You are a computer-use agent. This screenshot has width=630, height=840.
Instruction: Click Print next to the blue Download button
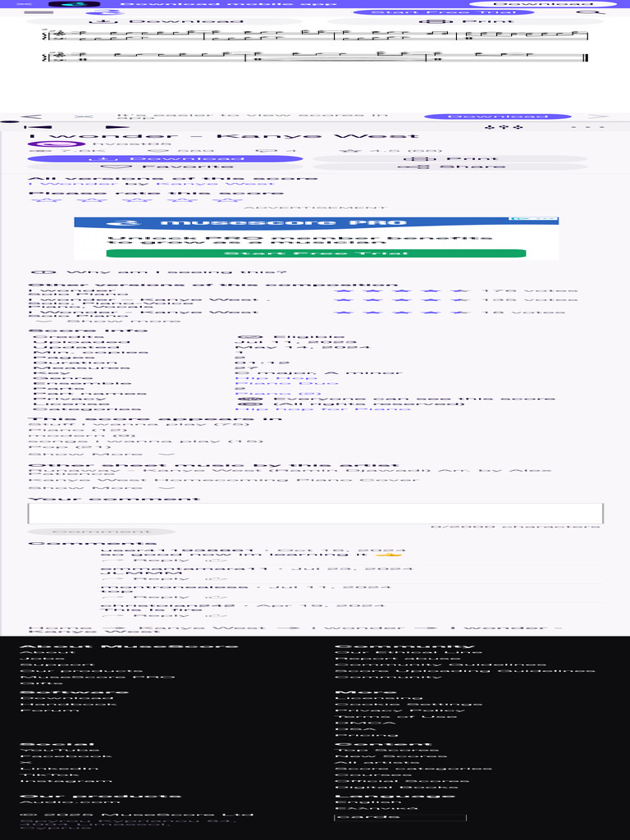(x=450, y=158)
